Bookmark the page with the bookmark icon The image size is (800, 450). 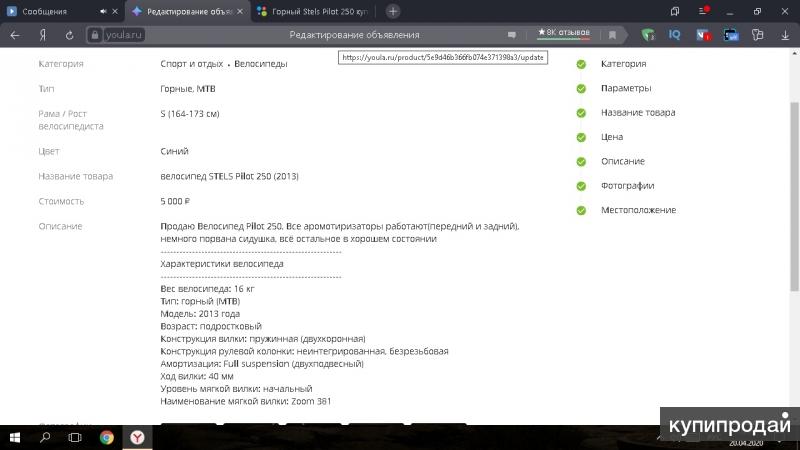(x=612, y=35)
